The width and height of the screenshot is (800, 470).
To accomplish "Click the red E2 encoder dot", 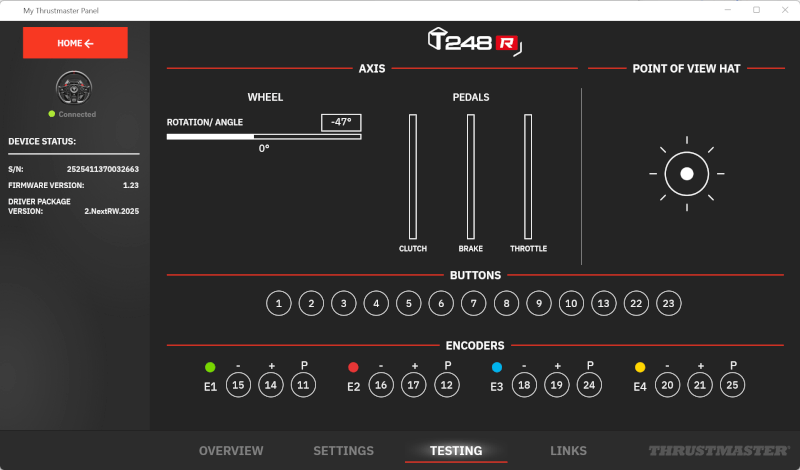I will coord(353,367).
